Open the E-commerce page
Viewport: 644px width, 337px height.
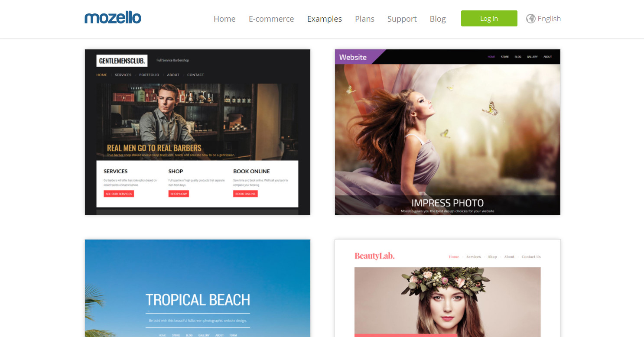[x=271, y=19]
